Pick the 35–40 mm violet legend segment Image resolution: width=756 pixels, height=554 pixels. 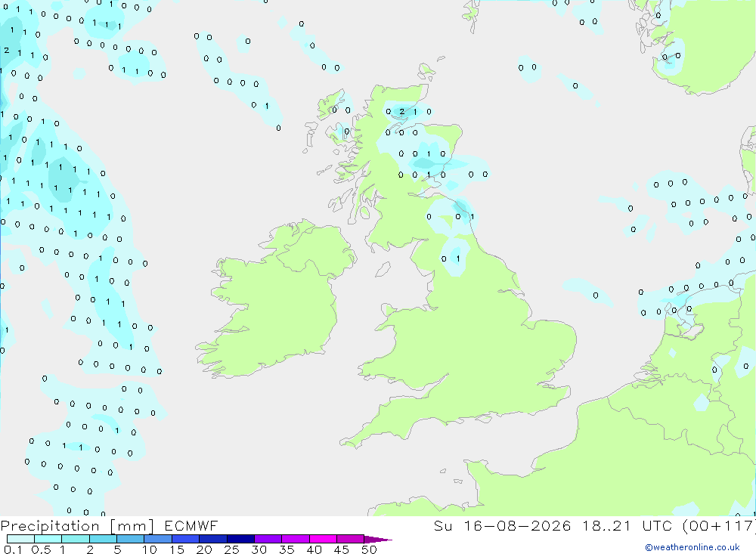coord(296,539)
